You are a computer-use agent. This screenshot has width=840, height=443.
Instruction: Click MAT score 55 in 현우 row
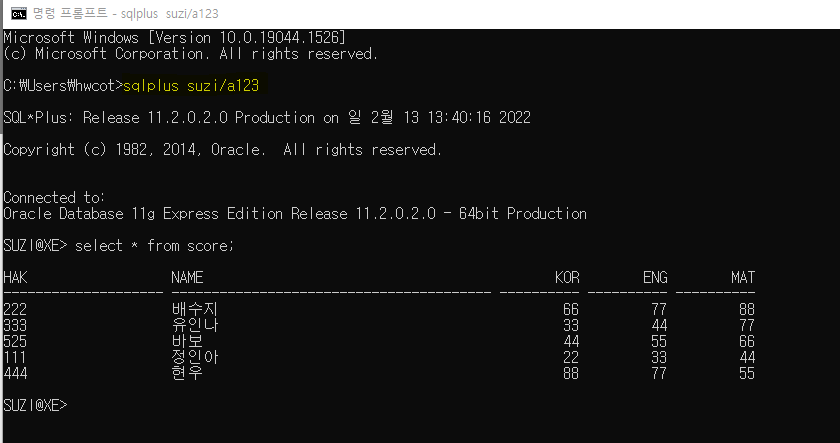747,373
